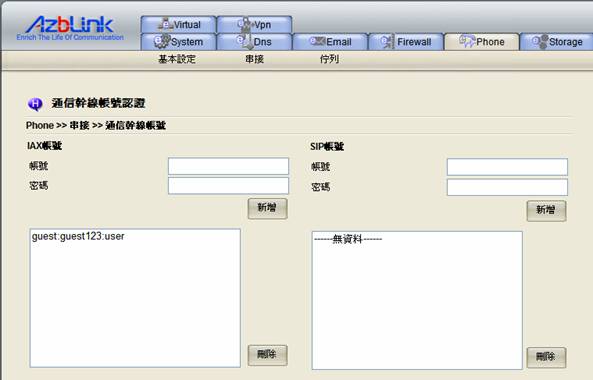Click 刪除 button beside SIP list
This screenshot has height=380, width=593.
(546, 357)
